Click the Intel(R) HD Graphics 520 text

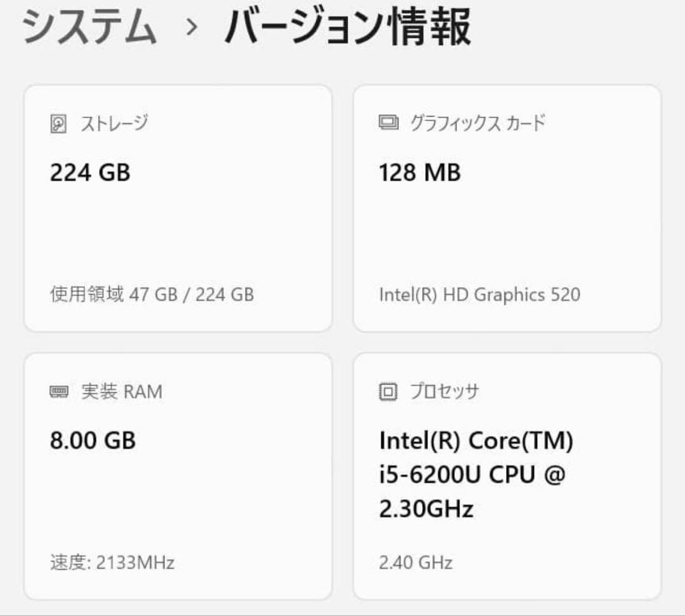[x=480, y=295]
